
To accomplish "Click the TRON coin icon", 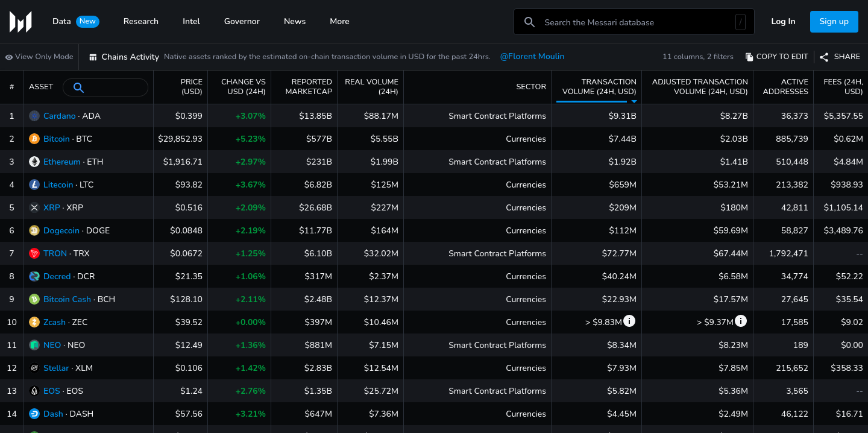I will (x=34, y=253).
